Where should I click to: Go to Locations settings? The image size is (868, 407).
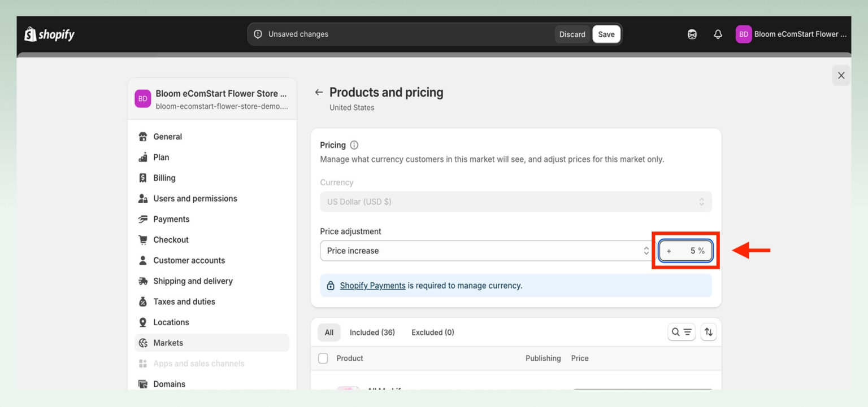[x=171, y=322]
